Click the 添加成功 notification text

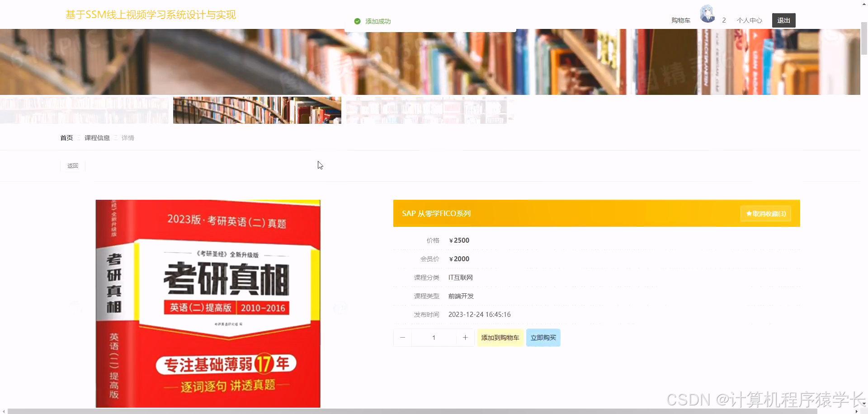coord(378,21)
